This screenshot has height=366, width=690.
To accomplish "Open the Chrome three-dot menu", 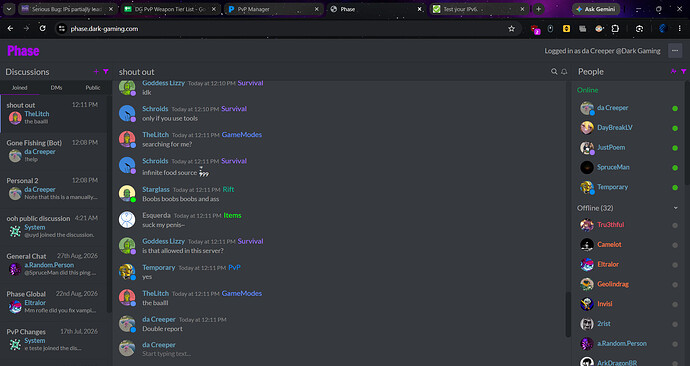I will tap(679, 29).
